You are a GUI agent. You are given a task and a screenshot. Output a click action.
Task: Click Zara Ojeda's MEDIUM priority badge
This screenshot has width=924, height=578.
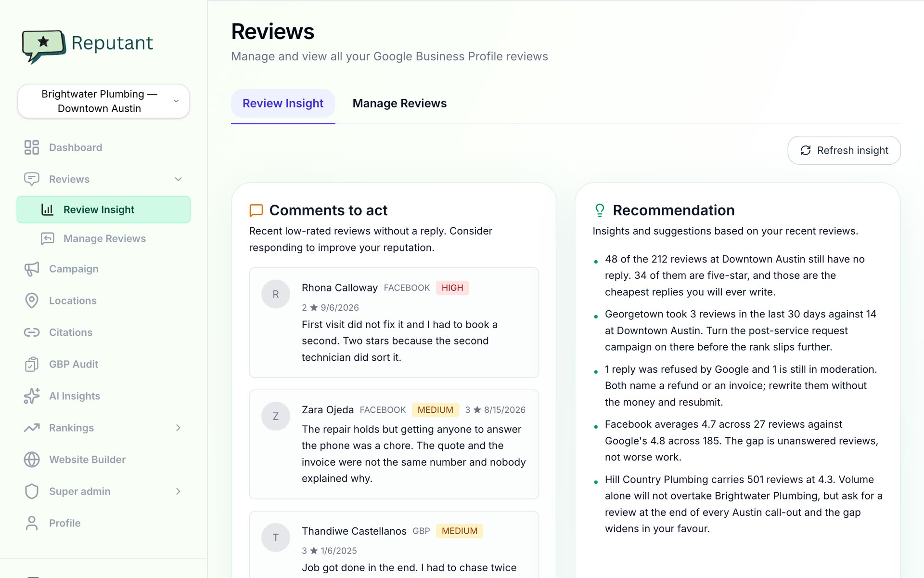[436, 410]
